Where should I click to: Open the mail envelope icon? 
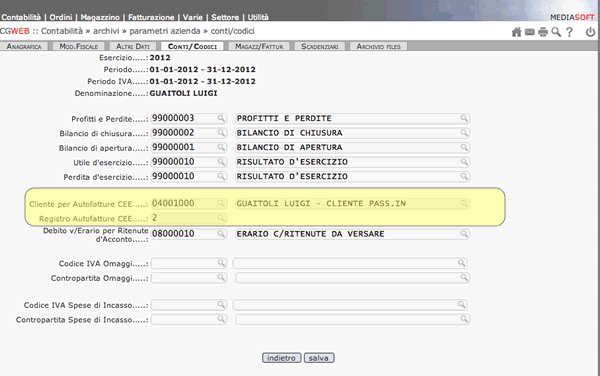[530, 32]
